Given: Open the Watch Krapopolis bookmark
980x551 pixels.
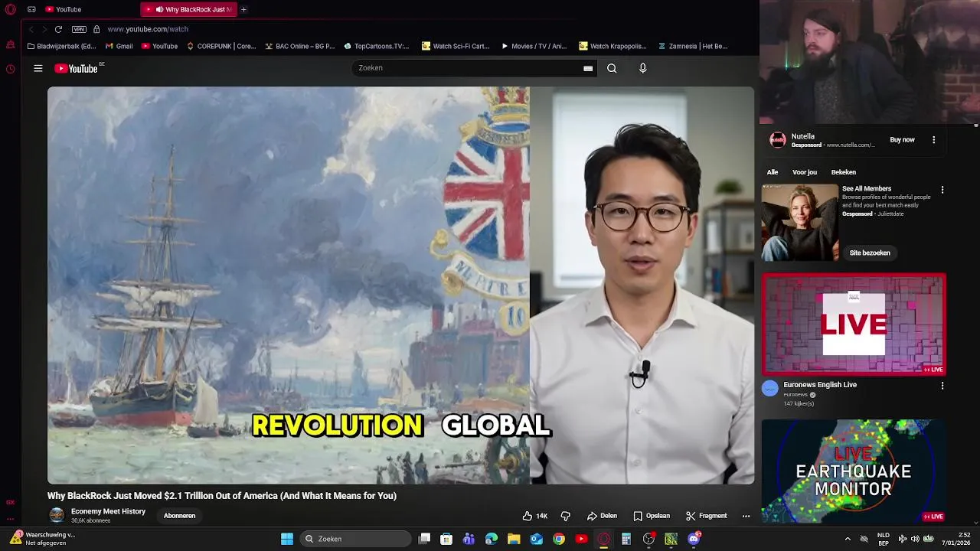Looking at the screenshot, I should (x=612, y=46).
